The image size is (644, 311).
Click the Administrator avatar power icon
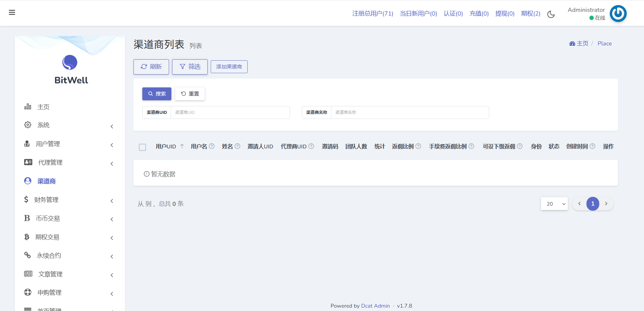tap(618, 14)
